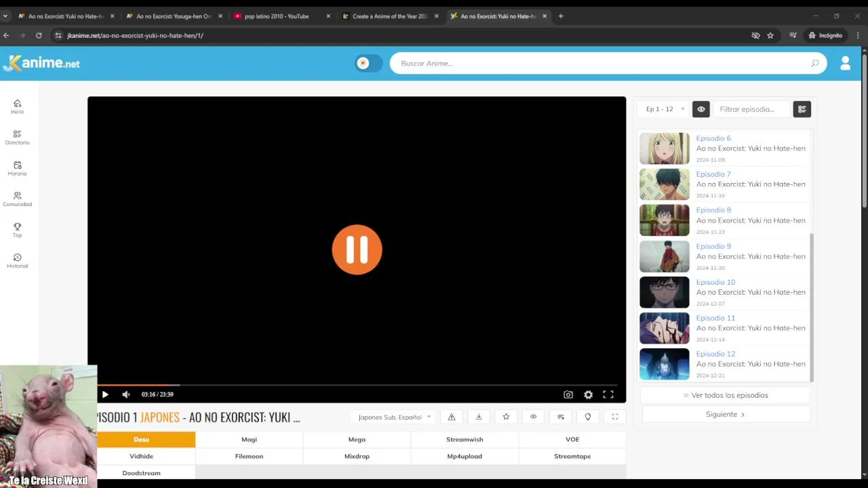Select the Magi server tab
The height and width of the screenshot is (488, 868).
pos(249,439)
